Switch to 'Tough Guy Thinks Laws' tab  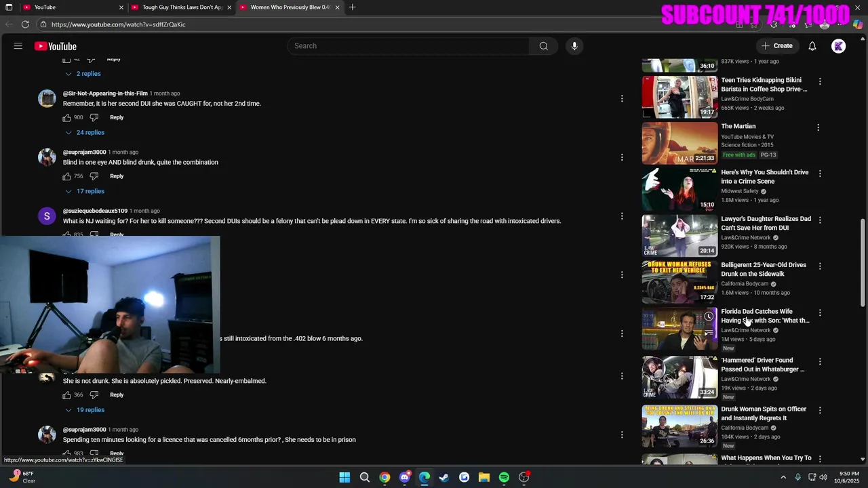[x=180, y=7]
